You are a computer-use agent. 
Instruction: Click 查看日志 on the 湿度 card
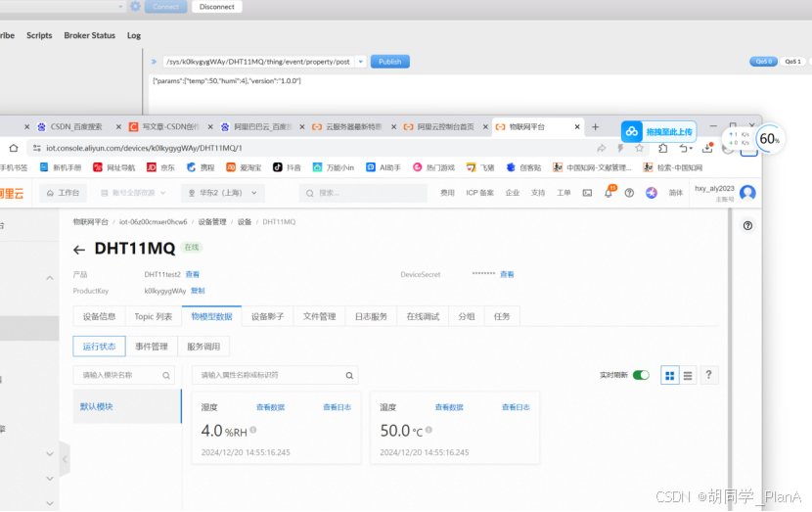[x=338, y=407]
